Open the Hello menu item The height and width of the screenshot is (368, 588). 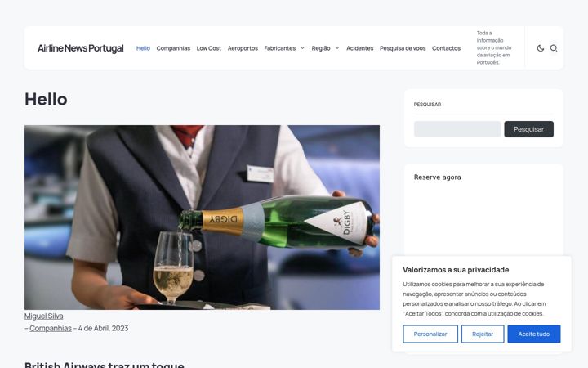pos(143,48)
